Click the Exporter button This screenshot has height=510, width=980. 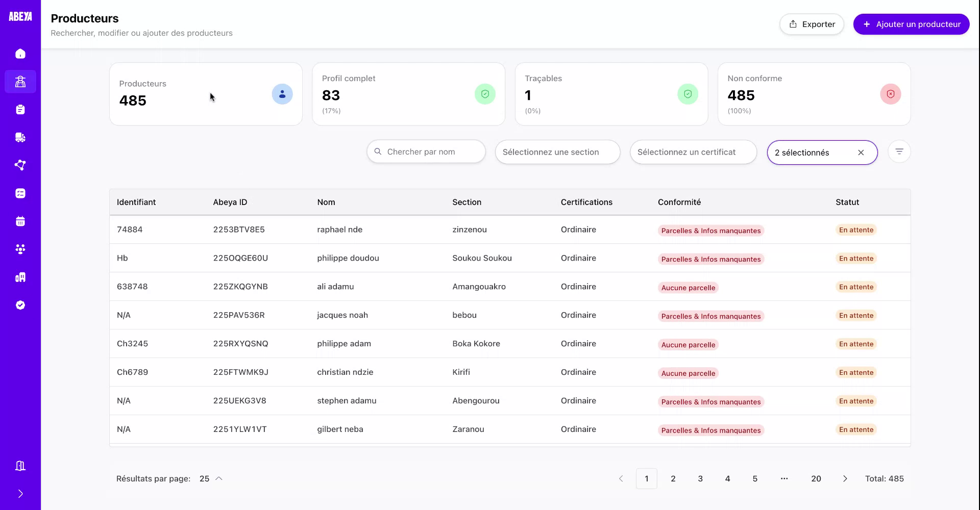[x=812, y=24]
